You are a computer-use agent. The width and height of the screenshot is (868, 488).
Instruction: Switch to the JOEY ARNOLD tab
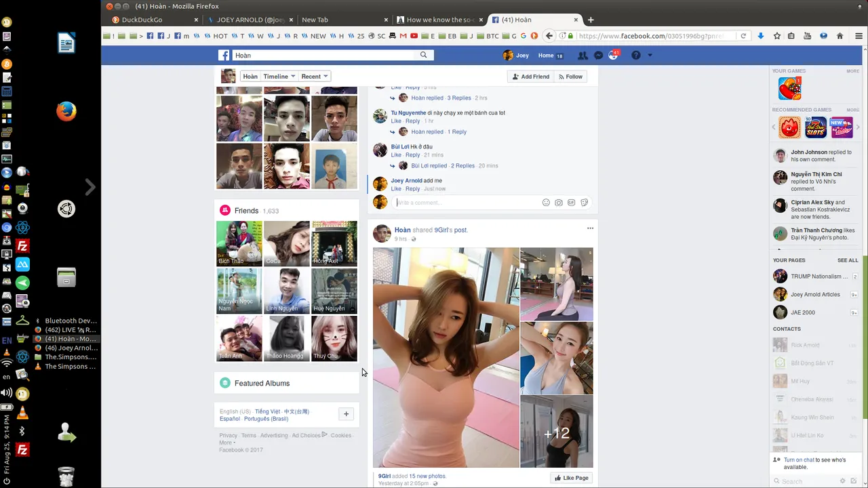[249, 20]
